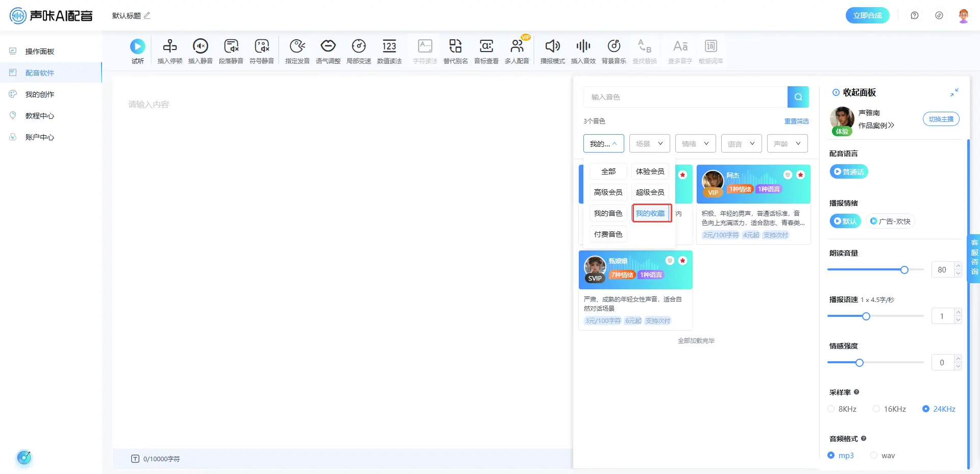The width and height of the screenshot is (980, 474).
Task: Click the 立即合成 button
Action: (x=867, y=15)
